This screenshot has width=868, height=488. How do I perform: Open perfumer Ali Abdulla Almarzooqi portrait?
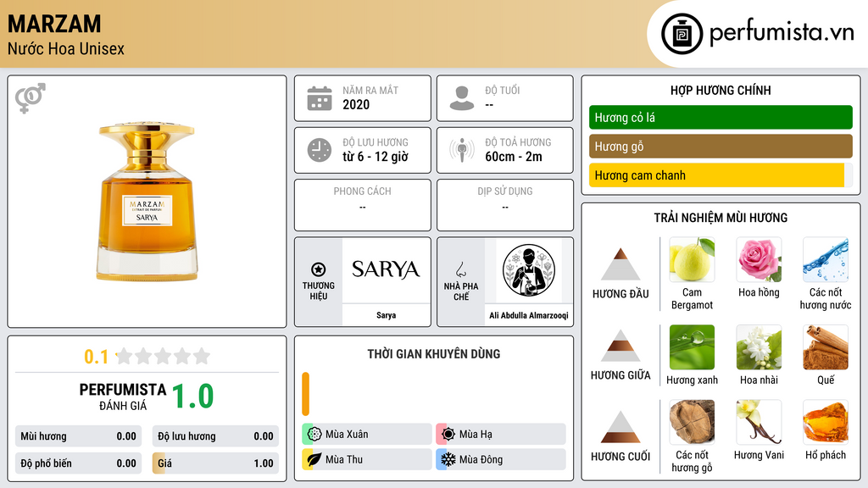tap(529, 270)
